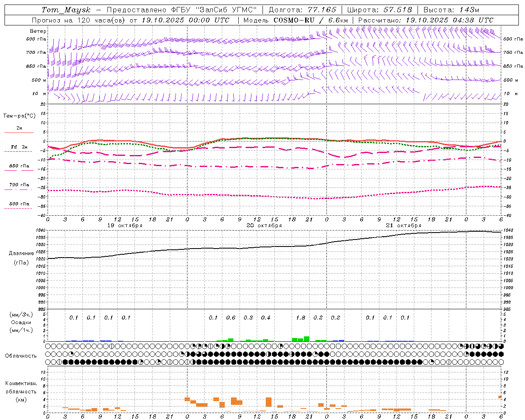
Task: Select the text 'Предоставлено ФГБУ "ЗапСиб УГМС"'
Action: pyautogui.click(x=182, y=10)
